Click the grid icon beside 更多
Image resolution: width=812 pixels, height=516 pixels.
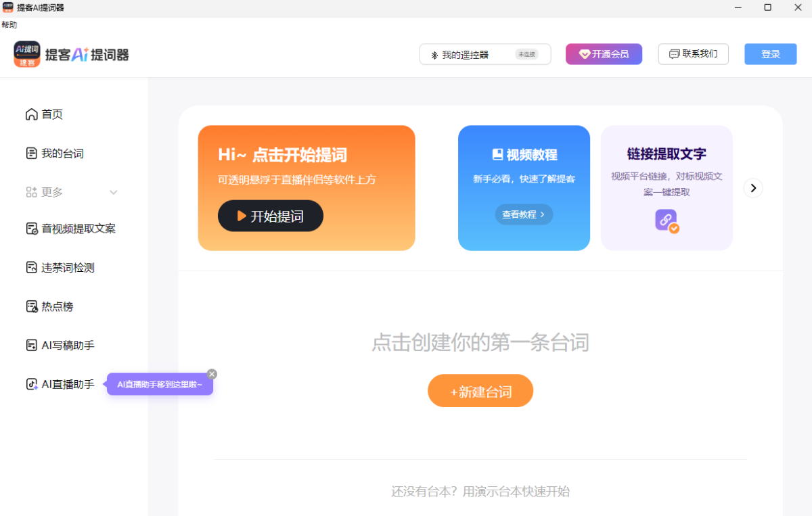pyautogui.click(x=31, y=192)
